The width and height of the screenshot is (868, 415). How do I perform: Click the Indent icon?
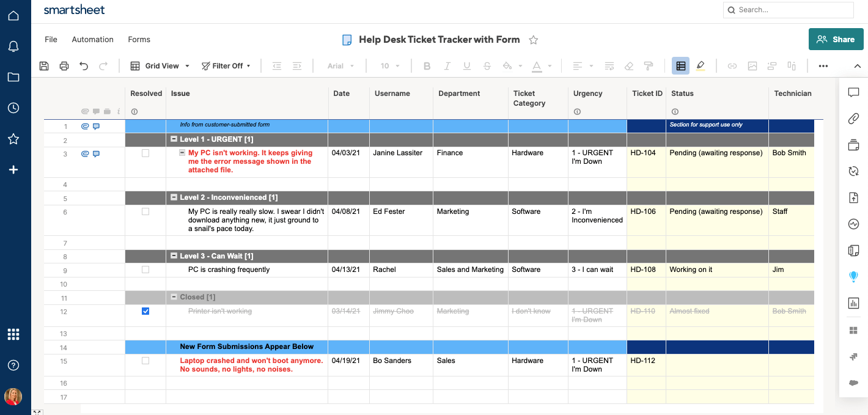[297, 66]
